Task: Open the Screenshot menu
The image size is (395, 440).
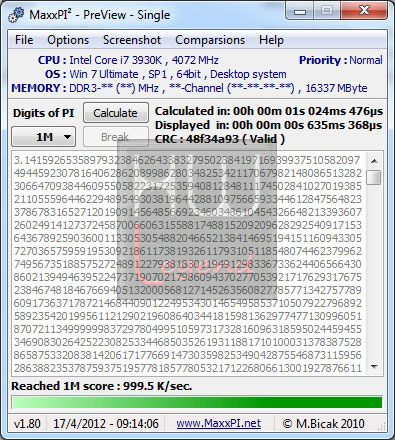Action: coord(132,40)
